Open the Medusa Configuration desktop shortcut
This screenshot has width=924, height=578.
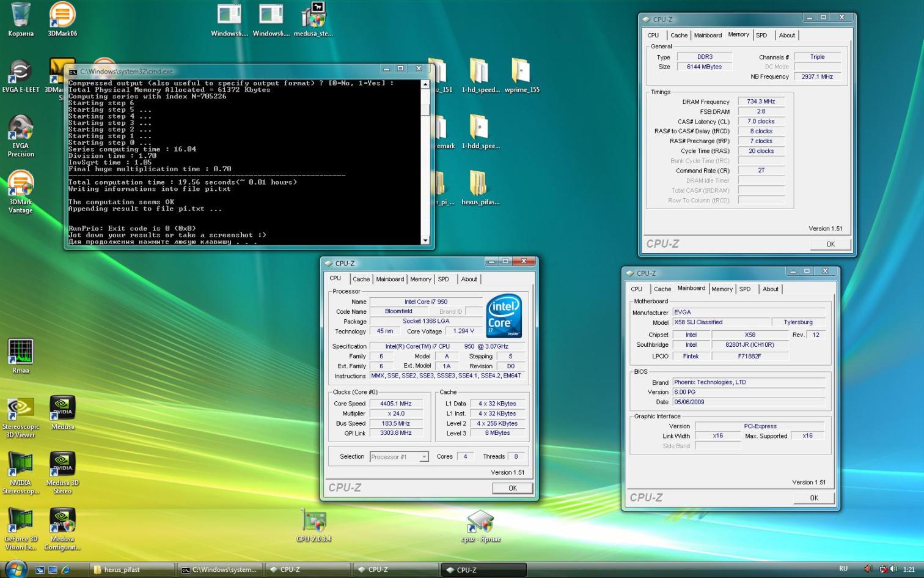[x=62, y=529]
